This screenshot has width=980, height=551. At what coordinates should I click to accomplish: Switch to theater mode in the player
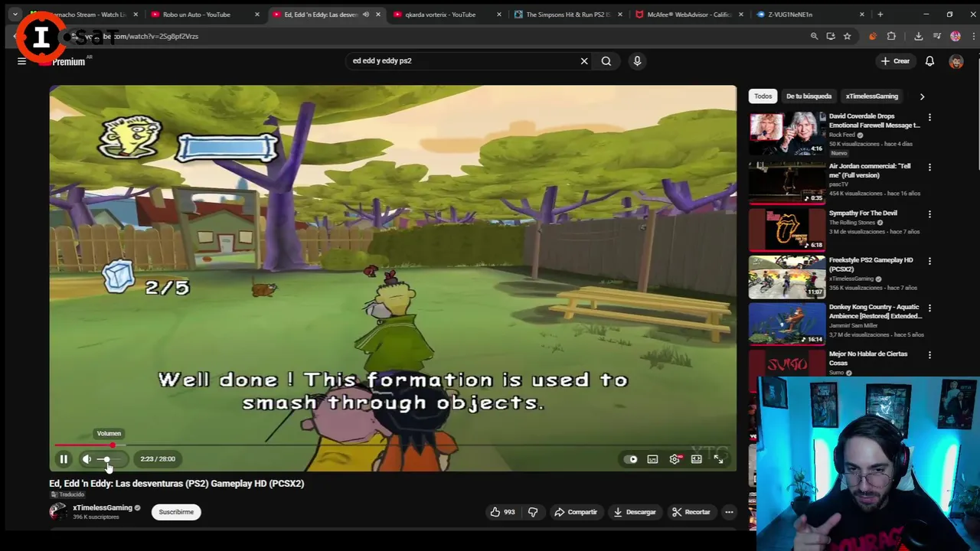tap(697, 459)
